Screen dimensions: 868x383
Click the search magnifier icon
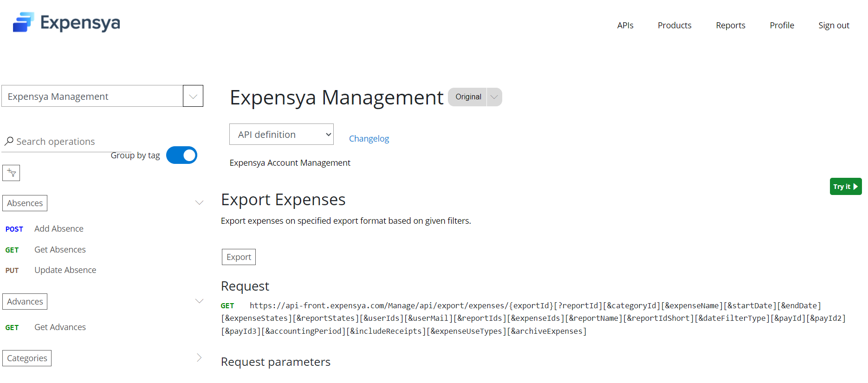click(x=9, y=141)
